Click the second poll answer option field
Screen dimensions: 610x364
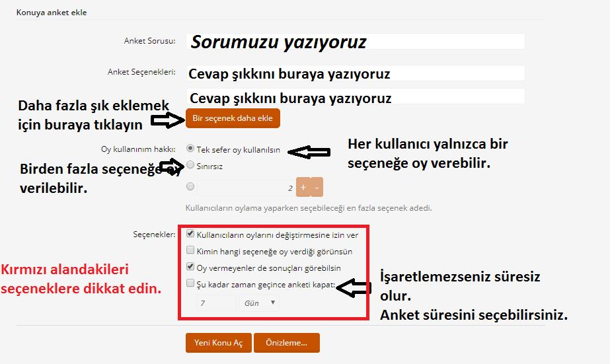355,96
